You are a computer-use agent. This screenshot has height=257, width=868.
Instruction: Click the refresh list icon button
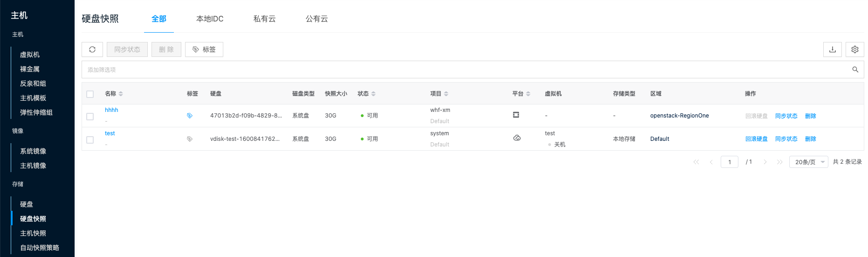pyautogui.click(x=92, y=49)
